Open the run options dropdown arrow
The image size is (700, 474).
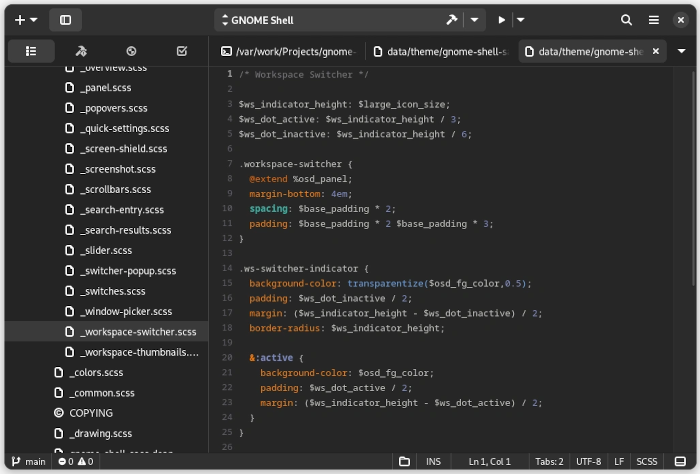[521, 20]
